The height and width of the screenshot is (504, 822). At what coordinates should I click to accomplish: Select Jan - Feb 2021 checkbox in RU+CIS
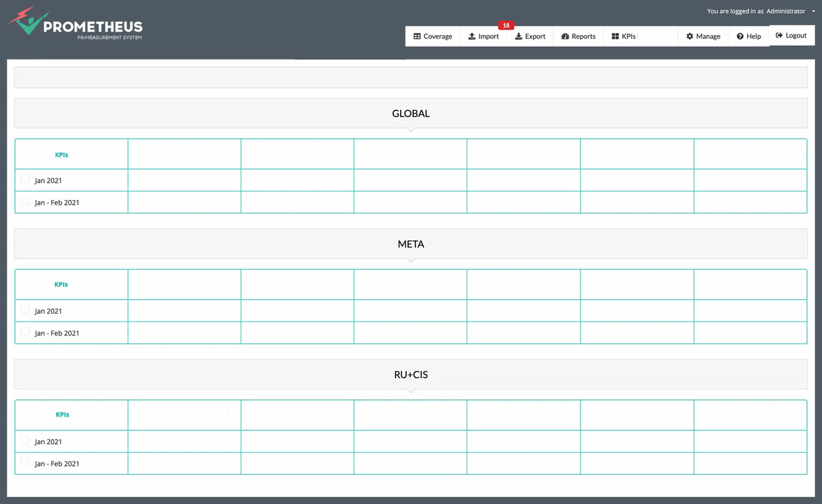(x=25, y=463)
